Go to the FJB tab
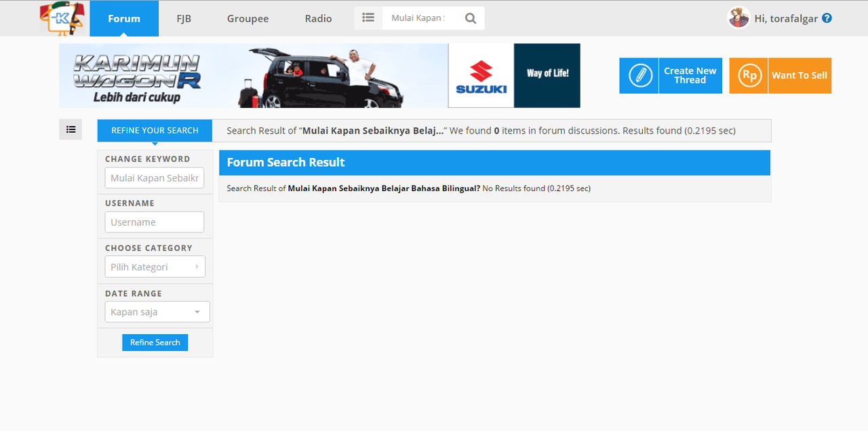Screen dimensions: 868x431 (x=184, y=18)
